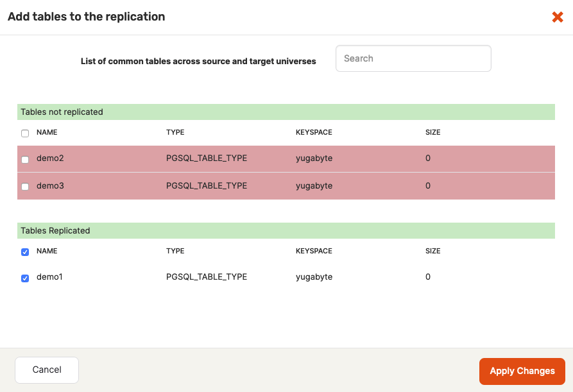Select the demo3 table name
Viewport: 573px width, 392px height.
pos(50,186)
